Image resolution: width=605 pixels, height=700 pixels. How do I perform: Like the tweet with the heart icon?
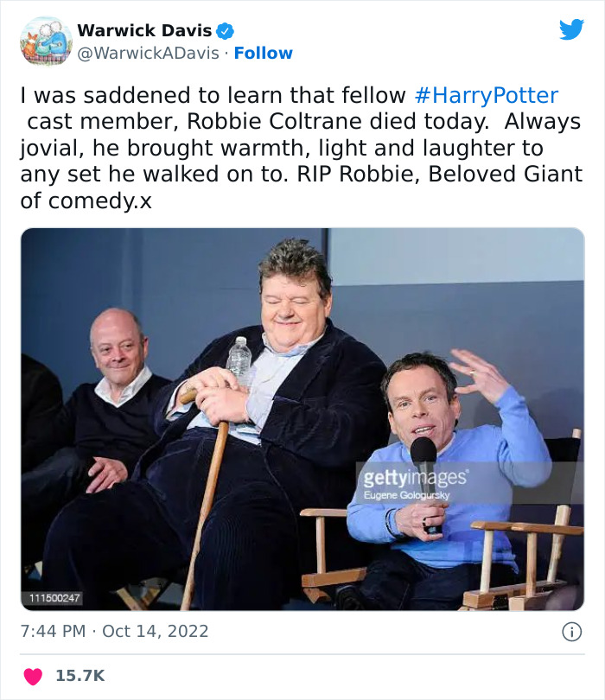34,676
